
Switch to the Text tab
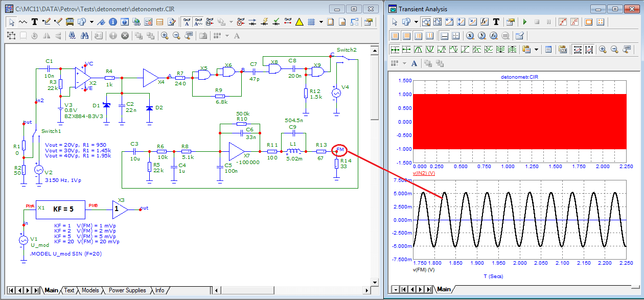[69, 290]
